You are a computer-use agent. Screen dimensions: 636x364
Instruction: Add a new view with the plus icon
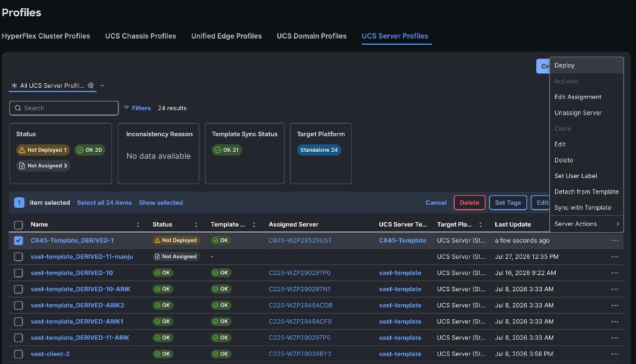point(102,85)
